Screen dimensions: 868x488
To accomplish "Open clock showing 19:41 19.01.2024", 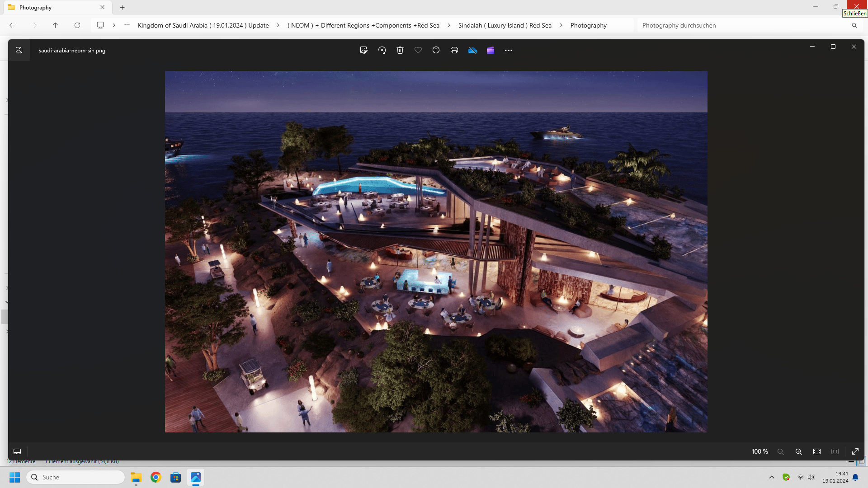I will [835, 477].
